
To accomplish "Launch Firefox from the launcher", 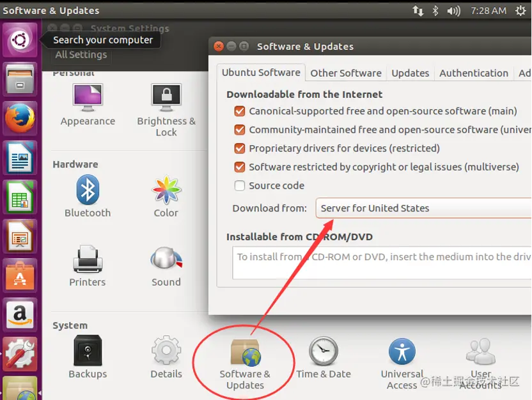I will pos(20,118).
